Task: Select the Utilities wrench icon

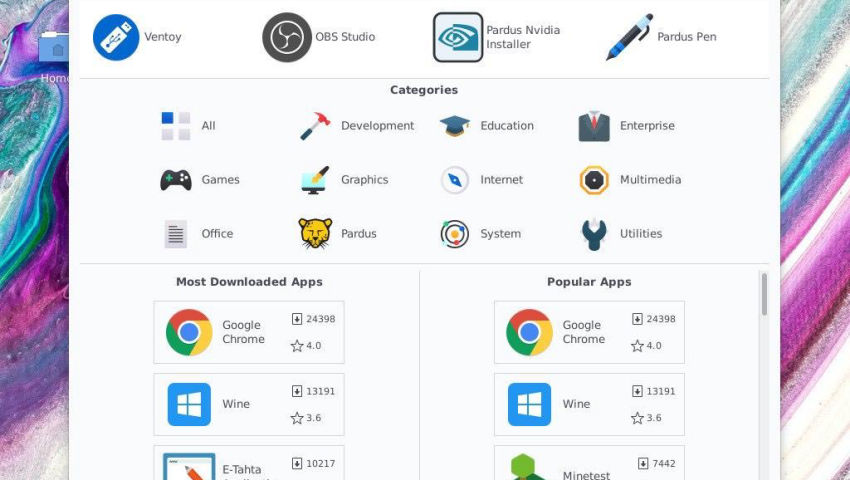Action: click(x=594, y=234)
